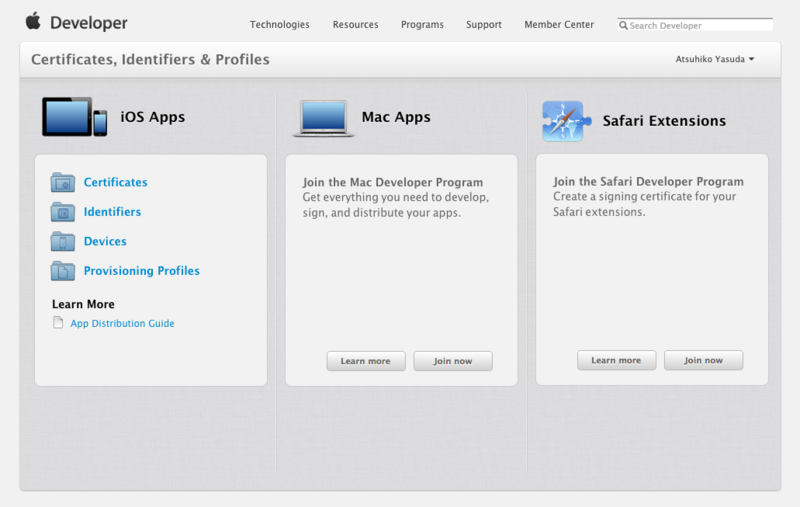The width and height of the screenshot is (800, 507).
Task: Focus the Search Developer field
Action: click(695, 25)
